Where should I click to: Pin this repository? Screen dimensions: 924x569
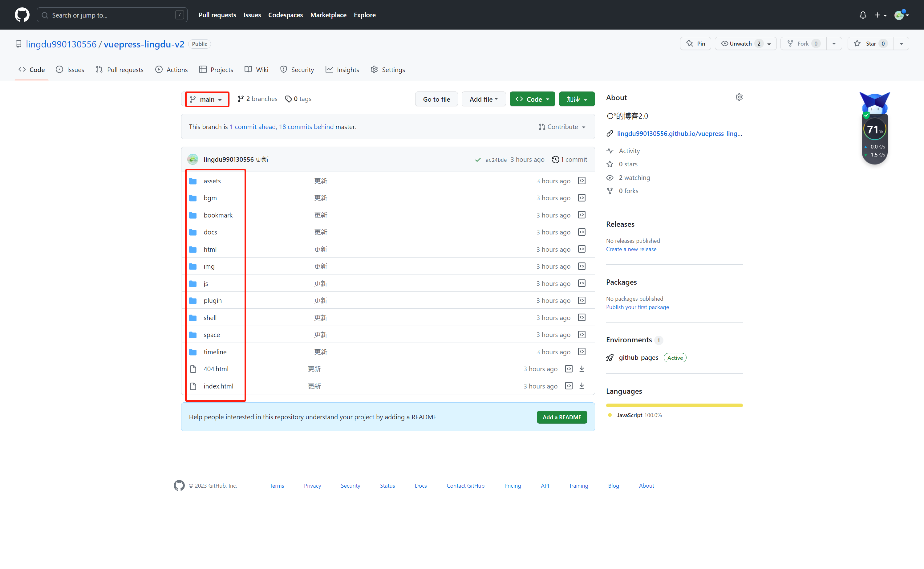coord(695,44)
